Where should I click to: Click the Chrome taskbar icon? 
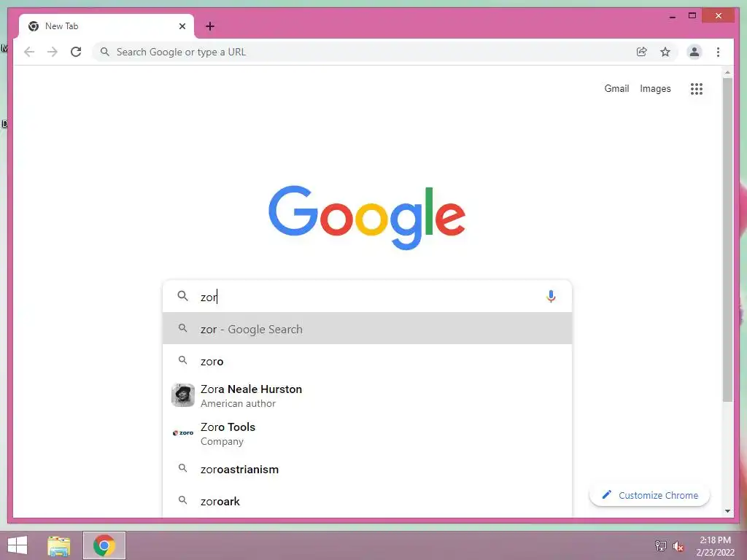104,545
